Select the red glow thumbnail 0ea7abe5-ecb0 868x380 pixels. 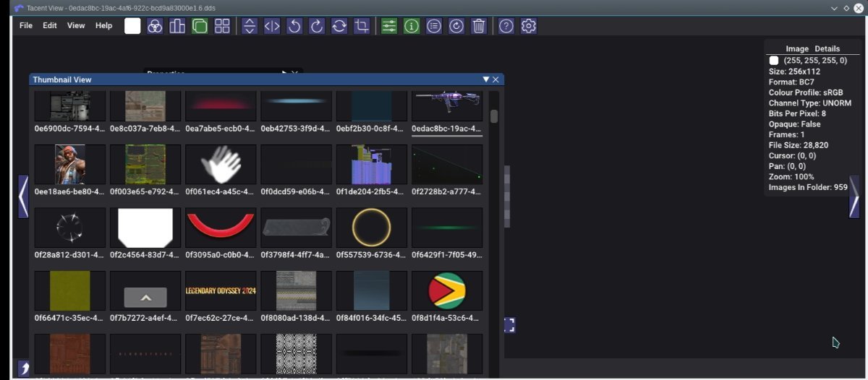221,106
